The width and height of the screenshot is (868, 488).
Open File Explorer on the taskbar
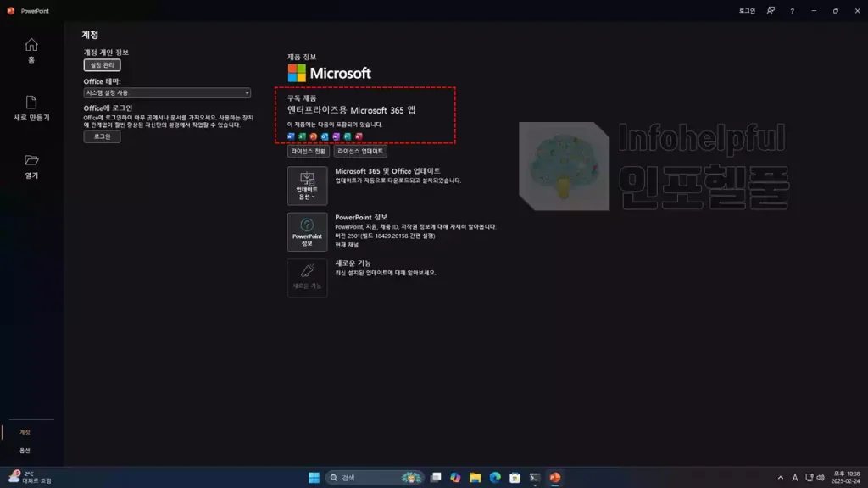tap(476, 478)
